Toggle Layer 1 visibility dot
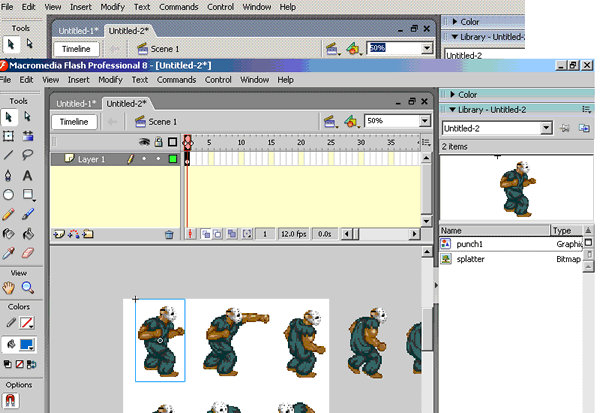Viewport: 600px width, 413px height. [x=144, y=159]
